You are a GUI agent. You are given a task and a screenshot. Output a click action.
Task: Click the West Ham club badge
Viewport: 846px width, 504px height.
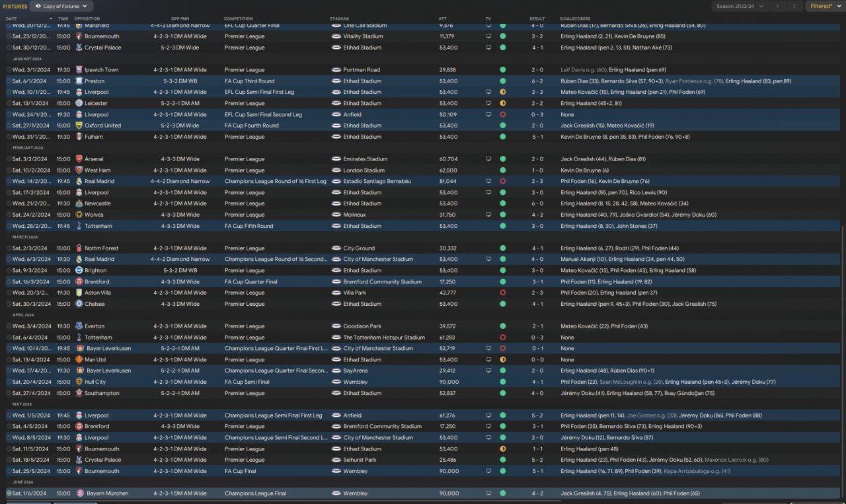79,170
